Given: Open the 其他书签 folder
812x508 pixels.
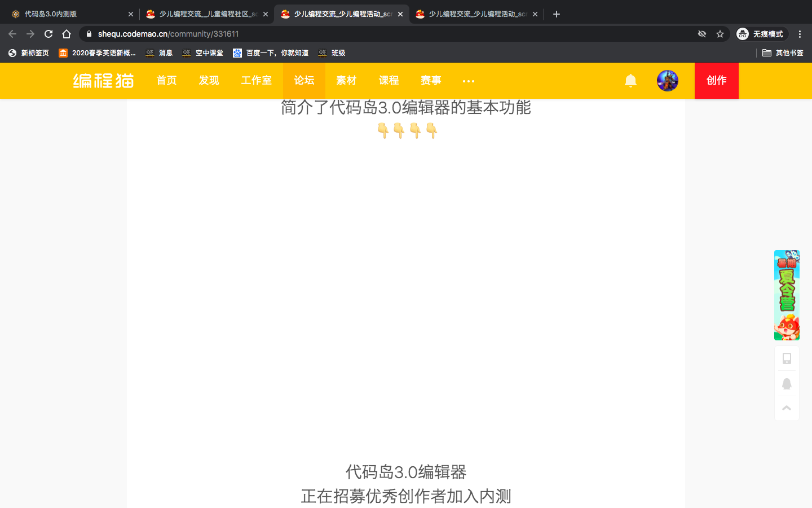Looking at the screenshot, I should point(783,53).
